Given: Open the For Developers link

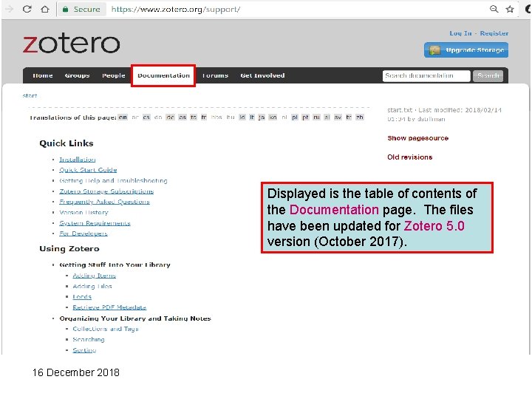Looking at the screenshot, I should pyautogui.click(x=83, y=233).
